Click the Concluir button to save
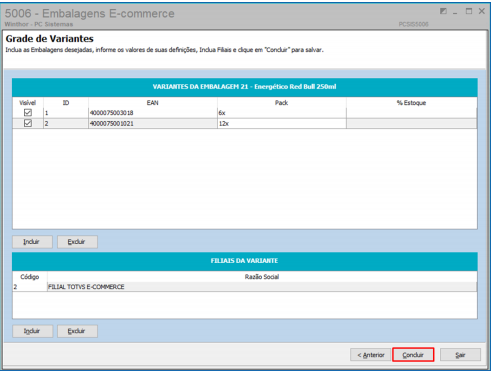This screenshot has width=491, height=372. tap(413, 355)
